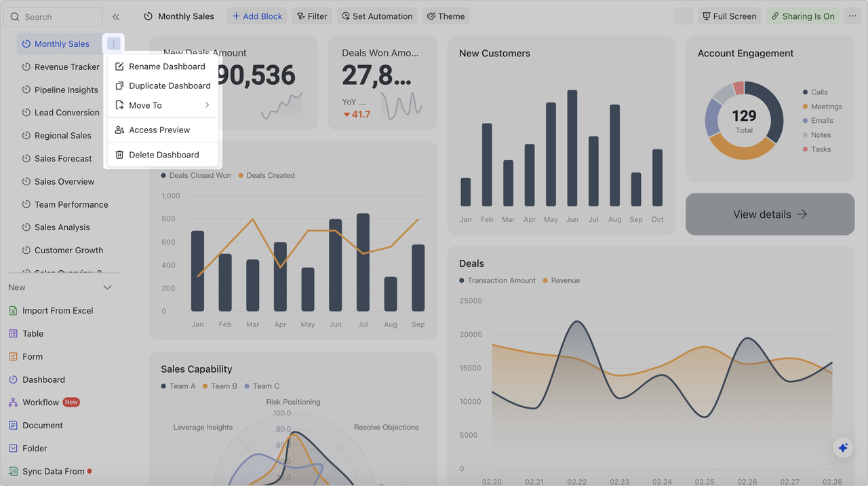Open the Theme settings
The image size is (868, 486).
446,16
